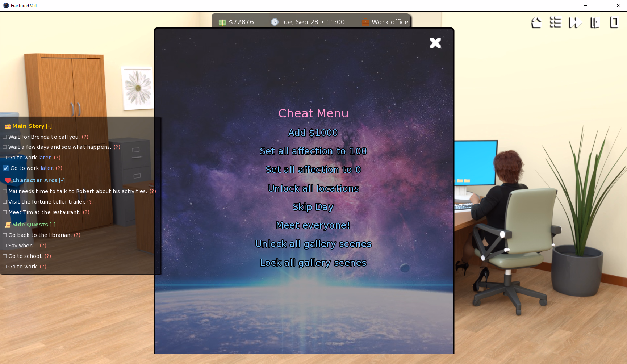
Task: Collapse the Character Arcs section
Action: tap(62, 180)
